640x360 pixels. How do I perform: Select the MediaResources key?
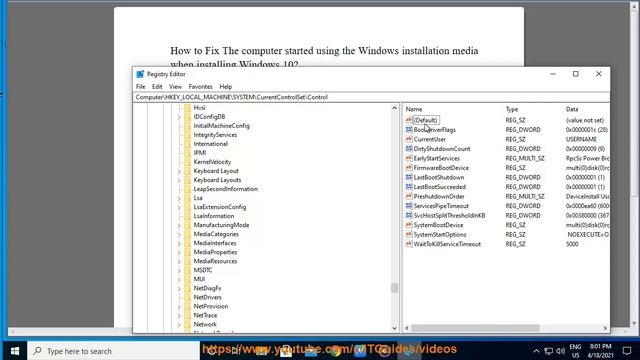215,261
